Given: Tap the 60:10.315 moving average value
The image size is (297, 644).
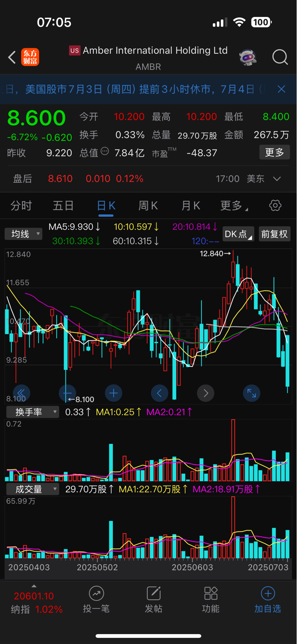Looking at the screenshot, I should (x=136, y=241).
